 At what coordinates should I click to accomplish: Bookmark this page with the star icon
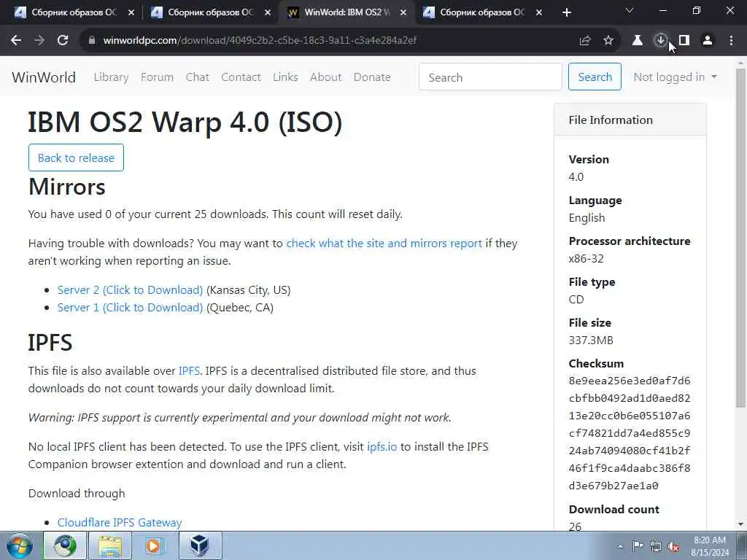coord(608,41)
